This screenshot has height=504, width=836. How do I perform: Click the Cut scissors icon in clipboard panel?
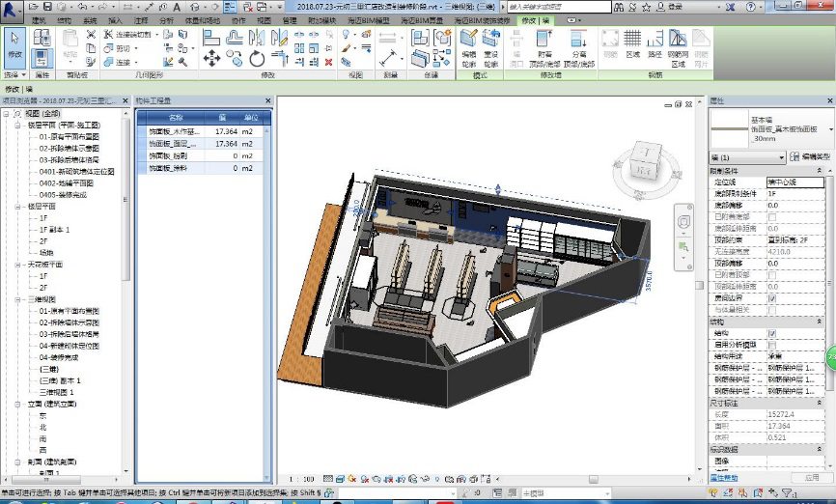(91, 35)
